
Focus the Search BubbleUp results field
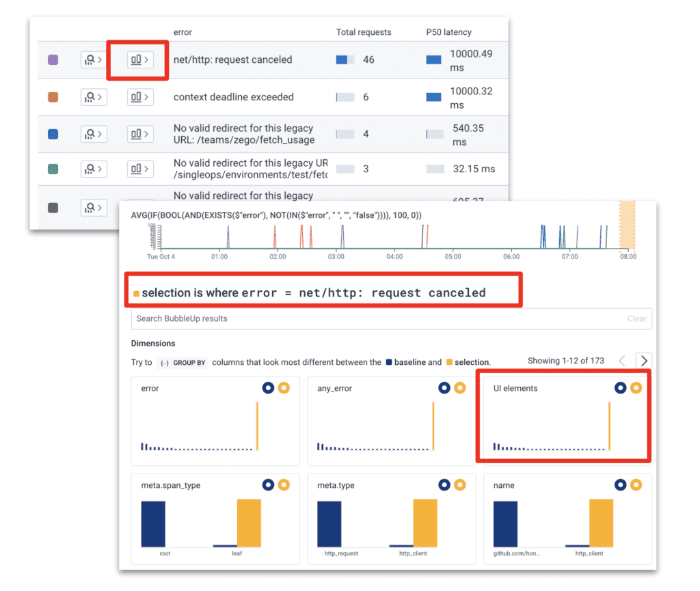click(376, 318)
